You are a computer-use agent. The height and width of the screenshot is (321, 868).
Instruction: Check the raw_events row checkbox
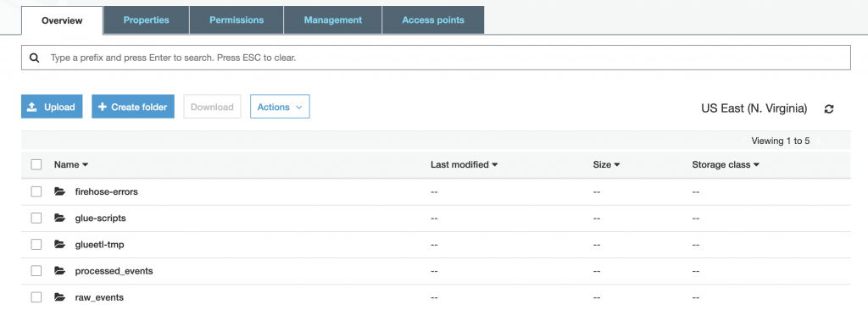tap(36, 297)
